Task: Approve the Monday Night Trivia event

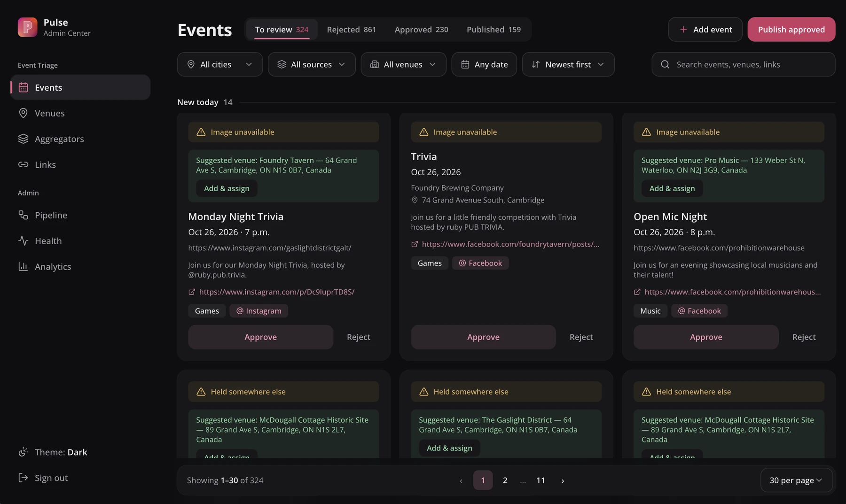Action: tap(260, 337)
